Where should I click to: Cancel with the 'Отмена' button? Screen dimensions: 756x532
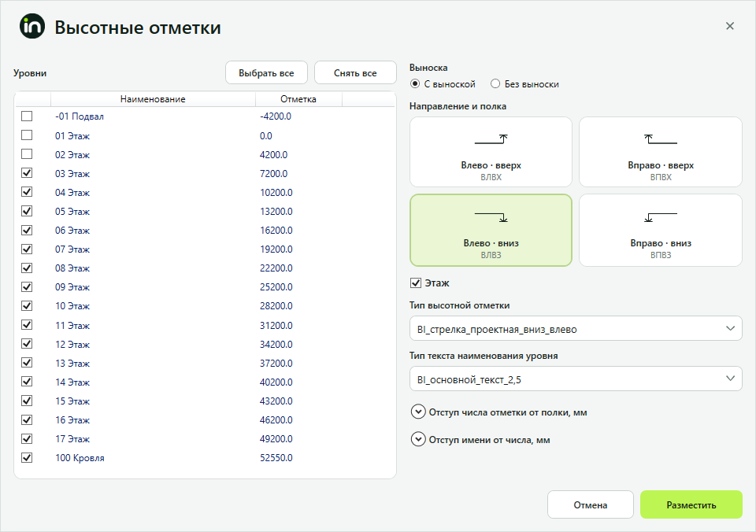(590, 504)
